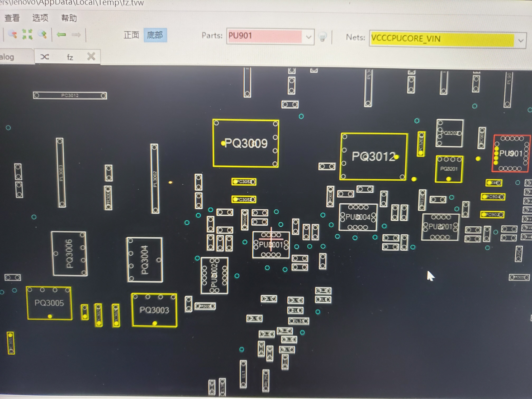Select component PU8001 under the crosshair
The width and height of the screenshot is (532, 399).
click(x=271, y=245)
